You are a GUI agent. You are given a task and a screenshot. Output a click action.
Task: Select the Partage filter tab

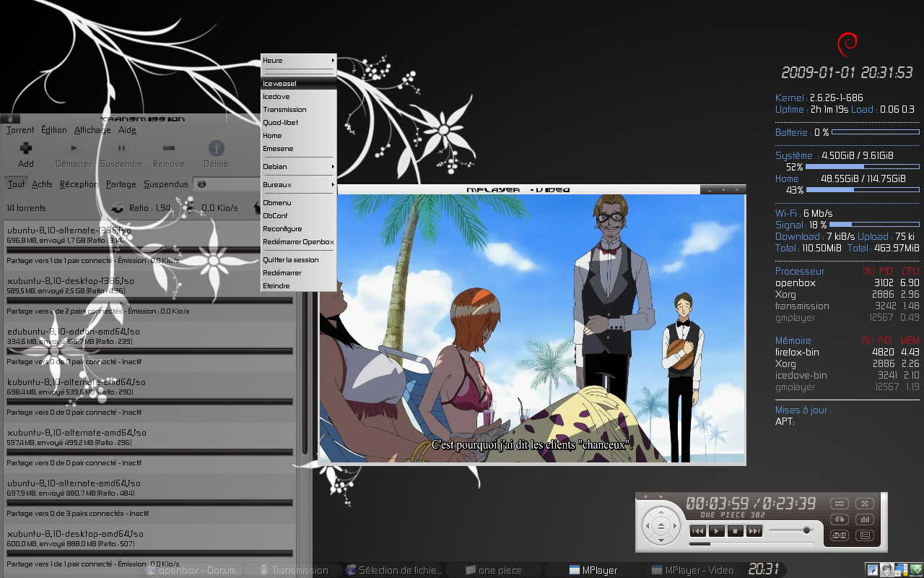coord(121,184)
